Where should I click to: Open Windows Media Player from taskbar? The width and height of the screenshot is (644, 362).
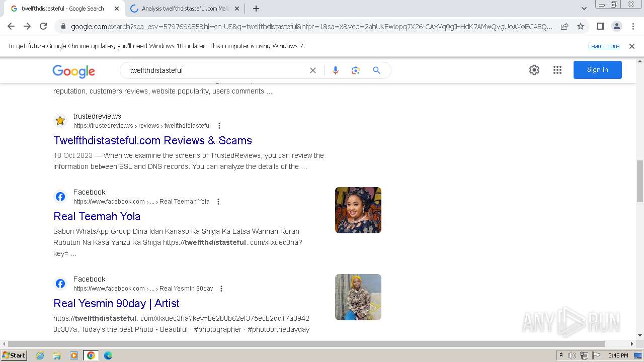click(74, 355)
